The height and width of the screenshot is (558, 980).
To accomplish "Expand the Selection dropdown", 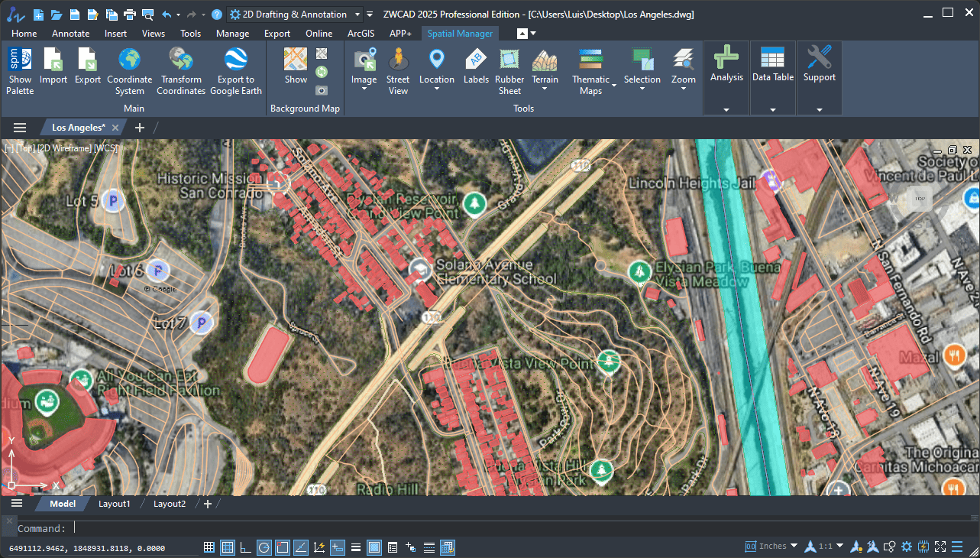I will [x=642, y=89].
